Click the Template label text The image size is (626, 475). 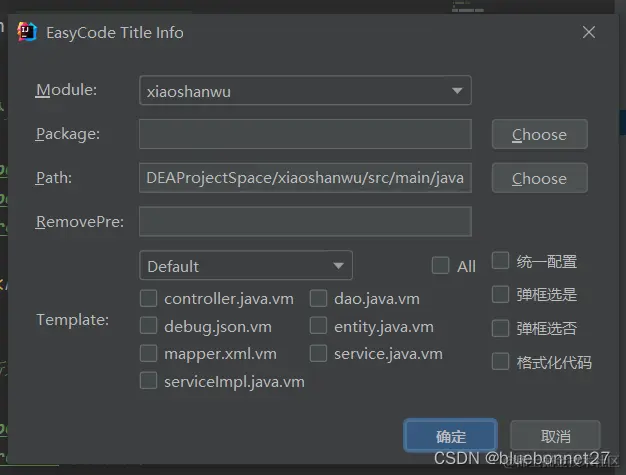(72, 320)
